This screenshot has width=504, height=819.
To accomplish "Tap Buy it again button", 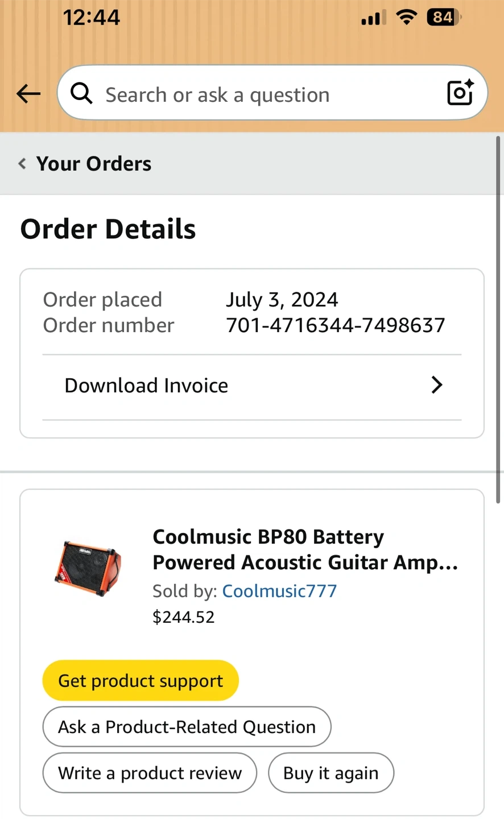I will (331, 773).
